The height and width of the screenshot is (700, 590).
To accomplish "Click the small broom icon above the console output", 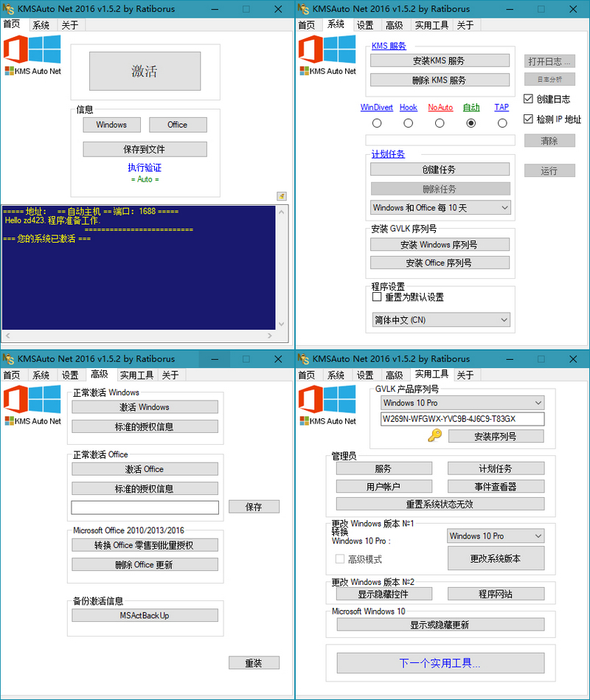I will (281, 196).
